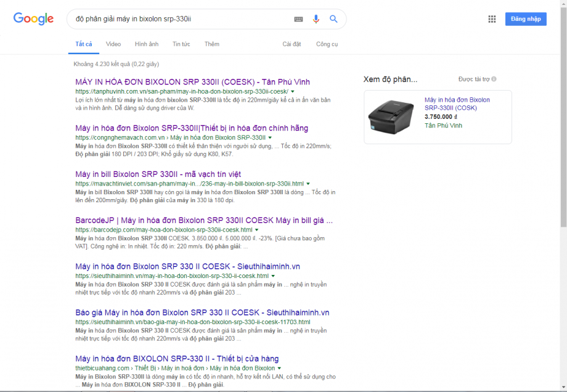Image resolution: width=567 pixels, height=392 pixels.
Task: Expand dropdown arrow beside barcodejp.com URL
Action: pyautogui.click(x=257, y=230)
